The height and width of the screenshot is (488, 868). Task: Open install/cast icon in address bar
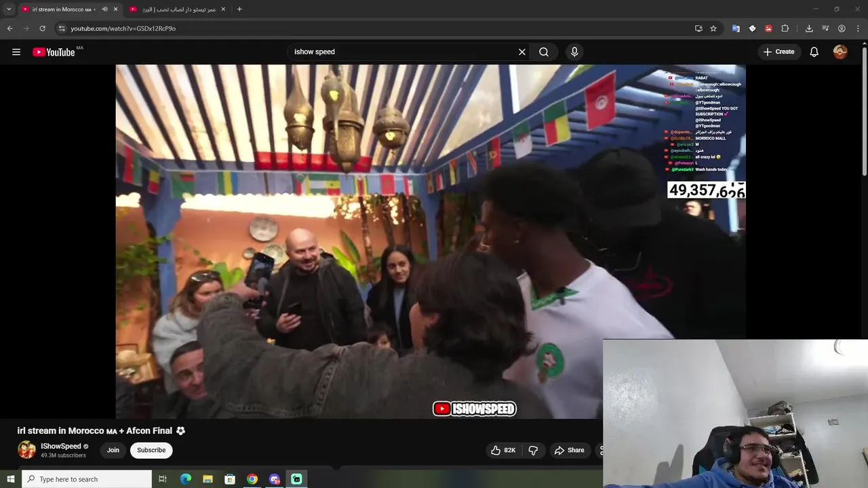click(698, 28)
